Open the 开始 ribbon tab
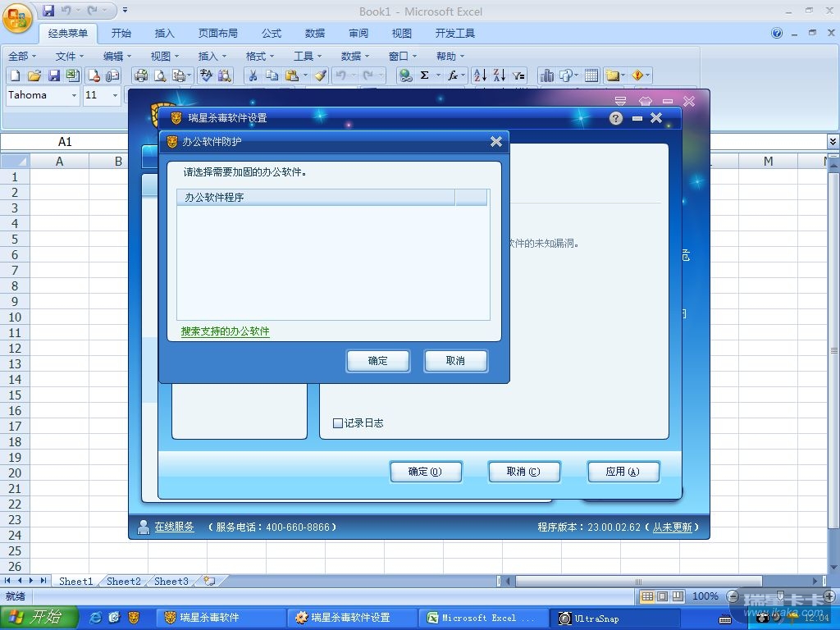The width and height of the screenshot is (840, 630). coord(121,33)
